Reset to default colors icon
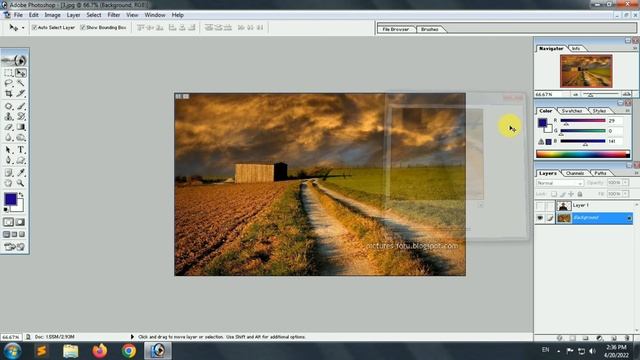Image resolution: width=640 pixels, height=360 pixels. click(x=6, y=210)
